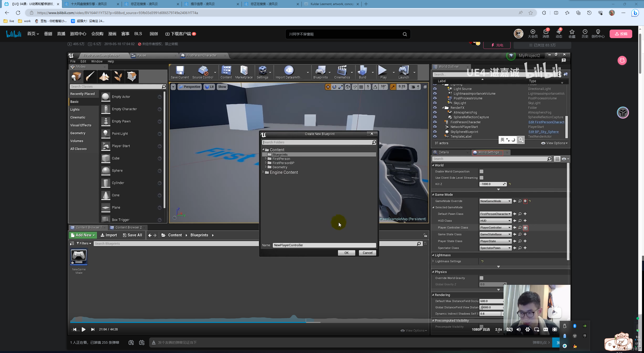Select the Lights category

[75, 110]
